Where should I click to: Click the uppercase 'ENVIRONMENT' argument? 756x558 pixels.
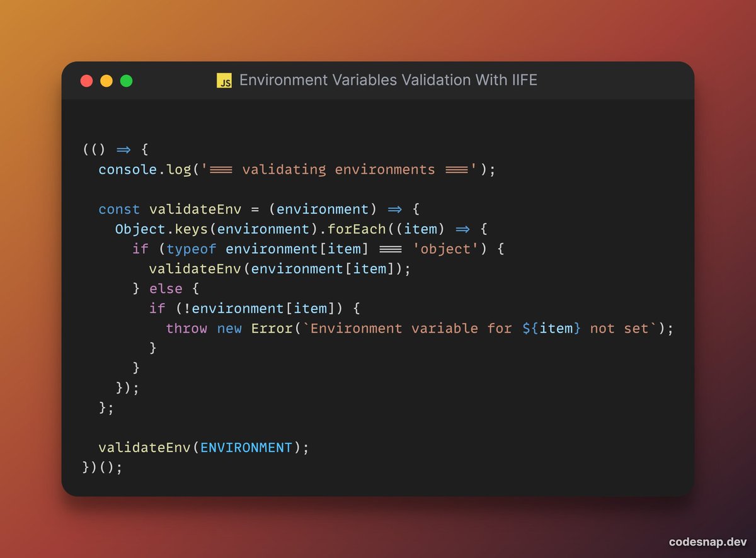point(246,448)
